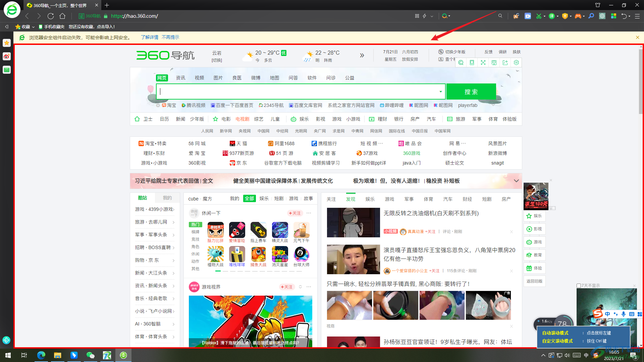The height and width of the screenshot is (362, 644).
Task: Open the floating toolbar gear settings
Action: [516, 63]
